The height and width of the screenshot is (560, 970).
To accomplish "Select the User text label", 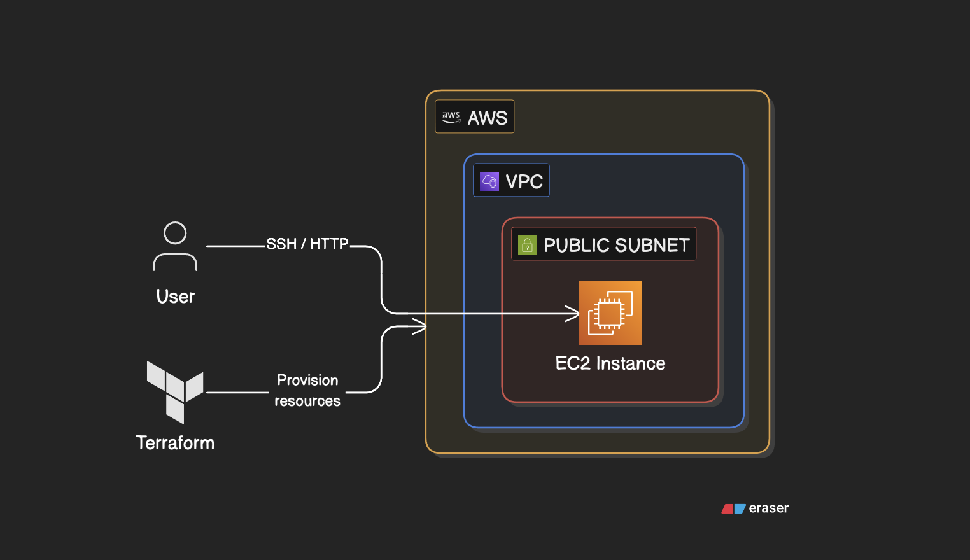I will coord(175,297).
